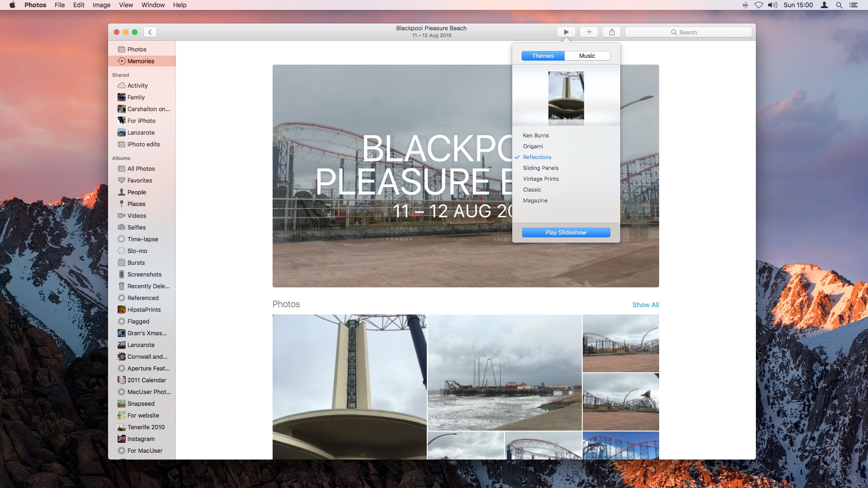The image size is (868, 488).
Task: Open the Window menu
Action: [x=153, y=5]
